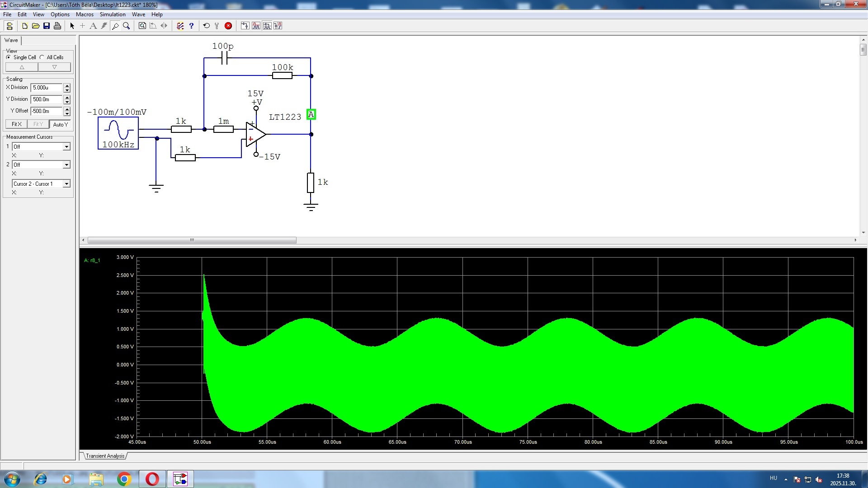Open Google Chrome from the taskbar
Viewport: 868px width, 488px height.
pyautogui.click(x=124, y=479)
